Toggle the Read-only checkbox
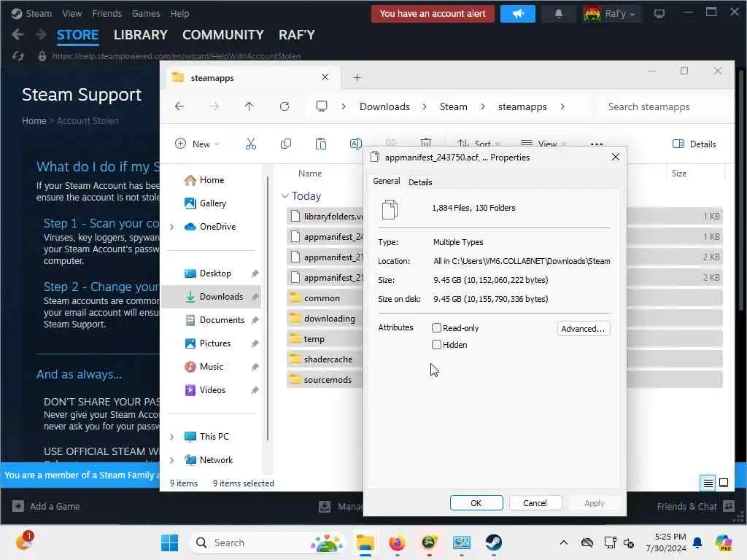747x560 pixels. coord(436,327)
